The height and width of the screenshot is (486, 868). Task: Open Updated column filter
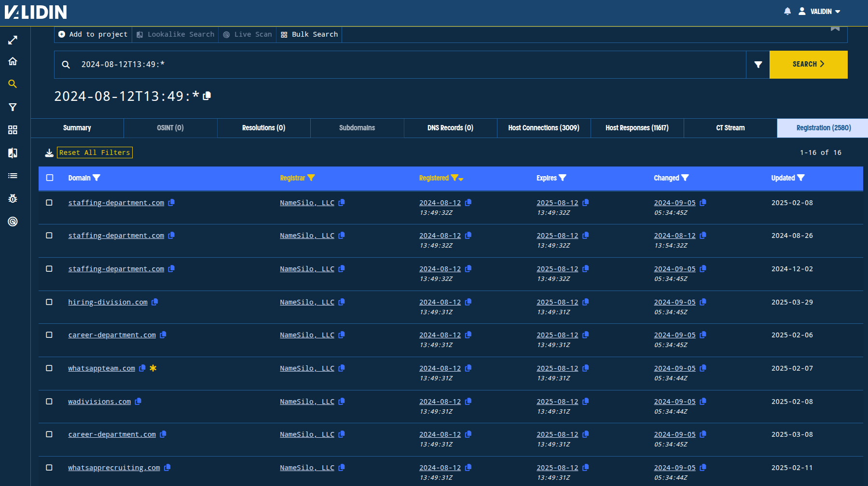tap(801, 178)
